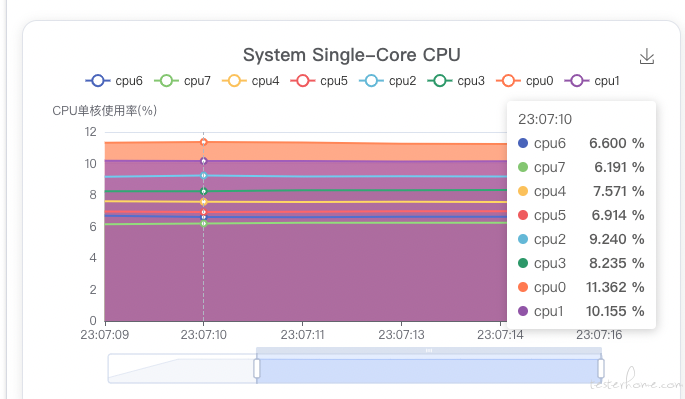Click the zoom range top drag bar
The width and height of the screenshot is (685, 399).
tap(429, 350)
